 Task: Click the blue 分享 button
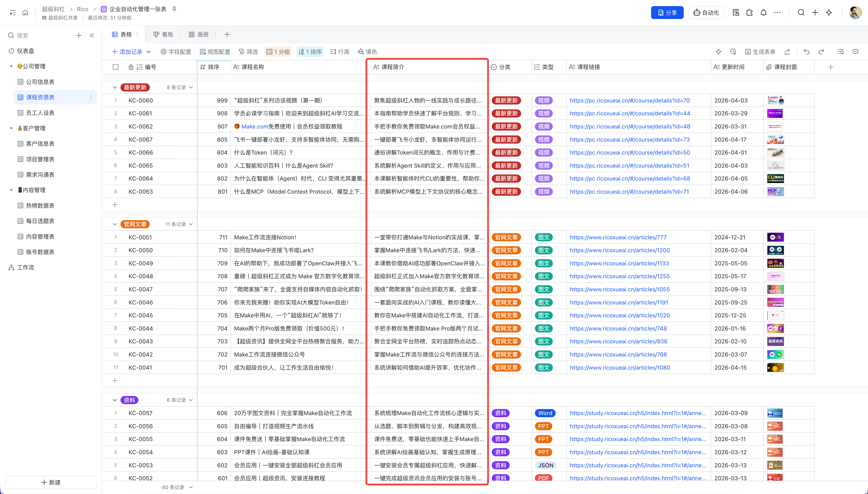click(x=667, y=13)
